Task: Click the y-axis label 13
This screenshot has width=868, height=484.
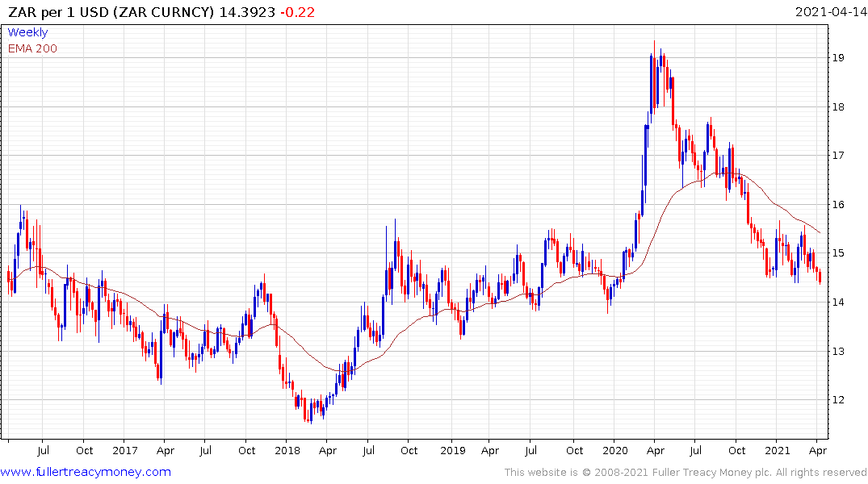Action: 837,351
